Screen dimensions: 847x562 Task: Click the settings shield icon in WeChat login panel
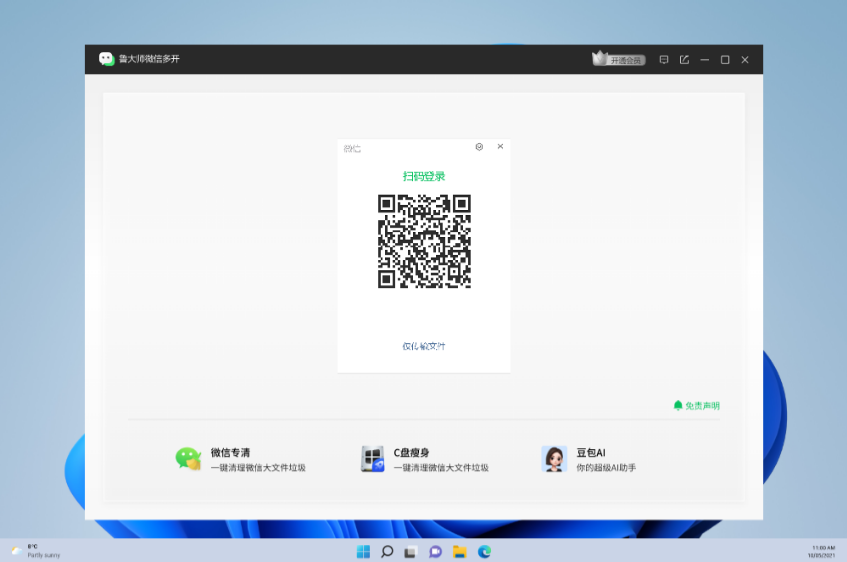click(479, 146)
